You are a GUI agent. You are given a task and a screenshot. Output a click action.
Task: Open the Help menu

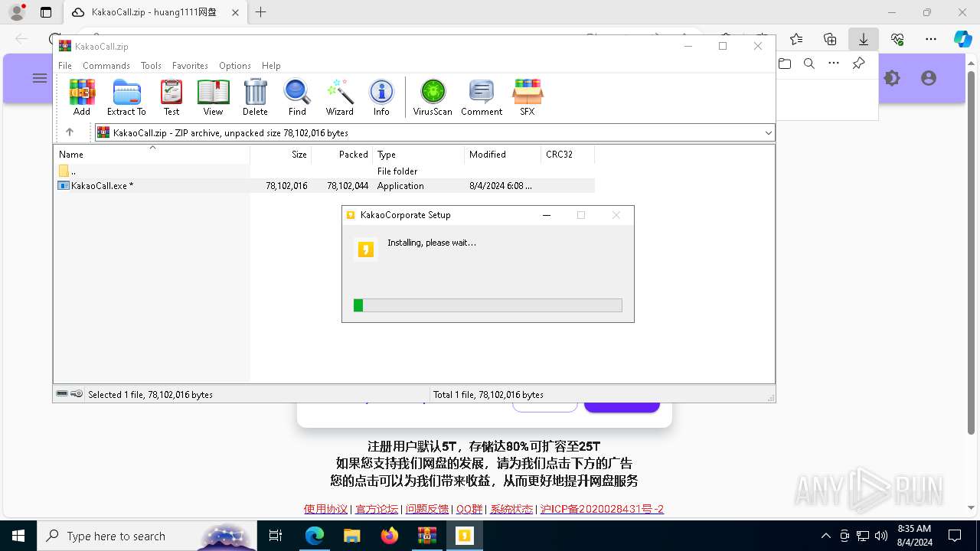(271, 66)
